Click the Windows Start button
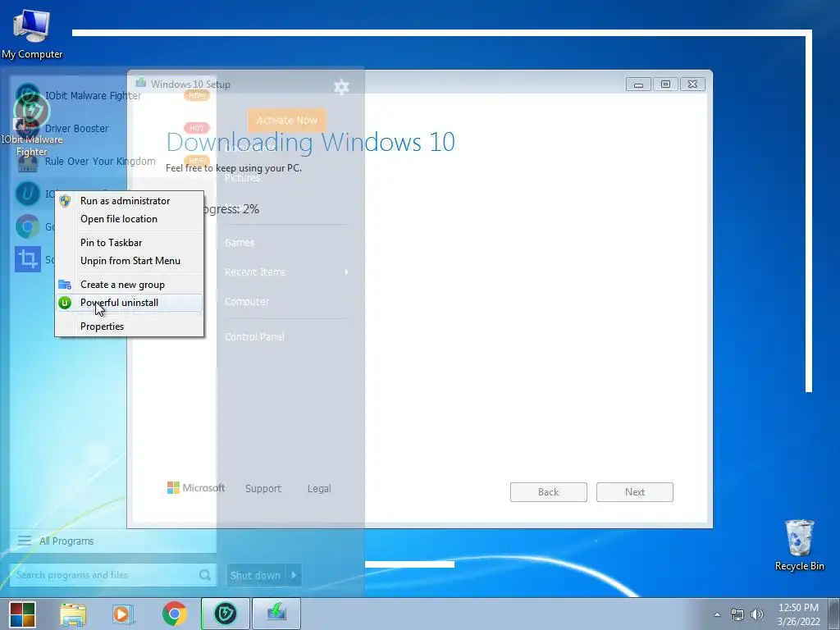Viewport: 840px width, 630px height. [22, 614]
